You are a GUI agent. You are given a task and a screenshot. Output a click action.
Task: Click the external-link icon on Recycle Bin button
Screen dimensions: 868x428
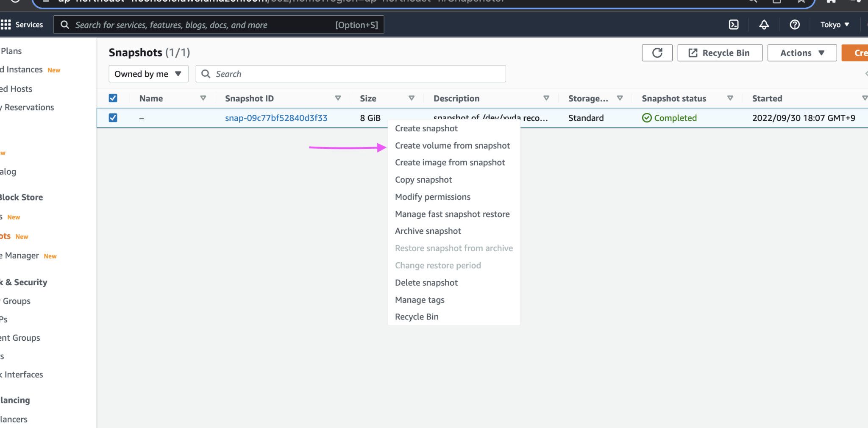(693, 53)
